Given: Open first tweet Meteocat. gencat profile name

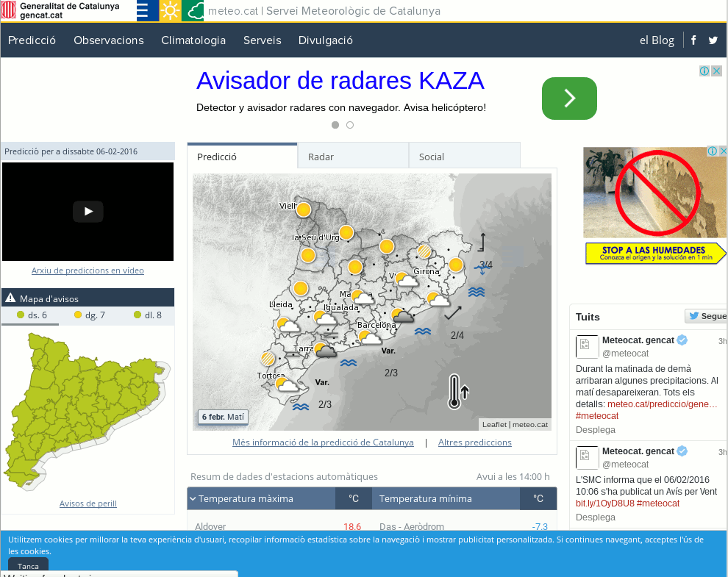Looking at the screenshot, I should pyautogui.click(x=638, y=340).
